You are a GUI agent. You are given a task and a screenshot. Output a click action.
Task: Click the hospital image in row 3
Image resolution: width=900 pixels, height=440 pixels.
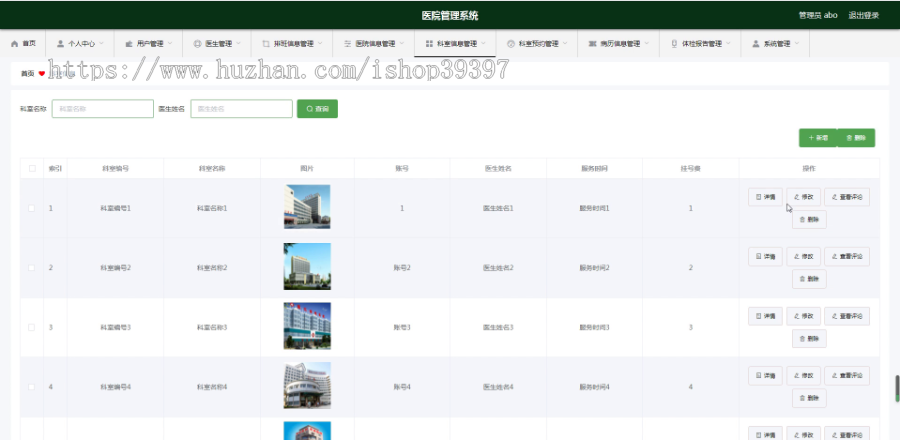click(307, 326)
